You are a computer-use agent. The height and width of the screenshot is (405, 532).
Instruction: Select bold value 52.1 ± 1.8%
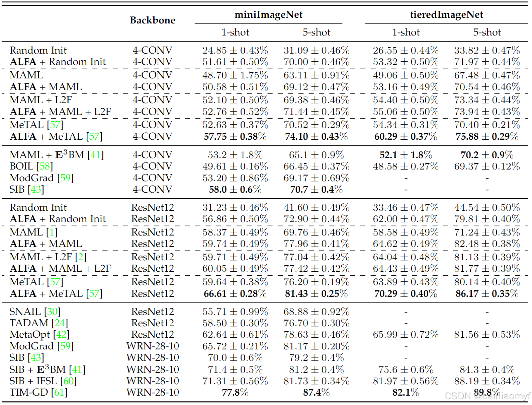[406, 155]
